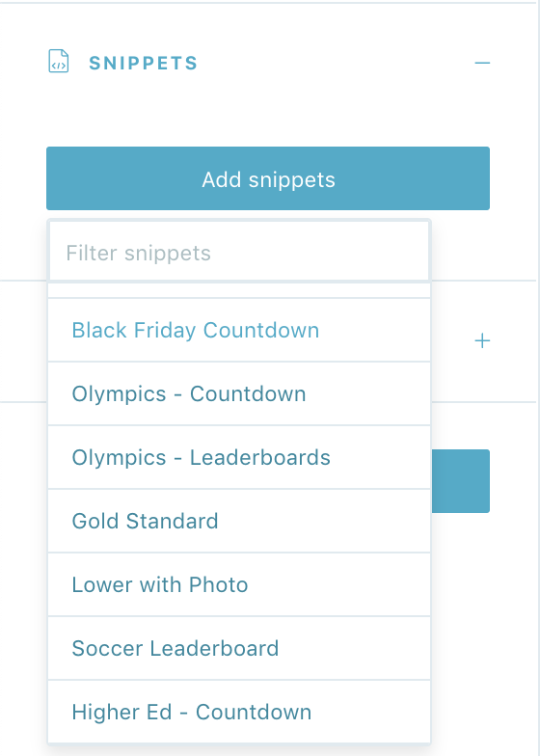540x756 pixels.
Task: Click the blue button behind the dropdown
Action: coord(461,481)
